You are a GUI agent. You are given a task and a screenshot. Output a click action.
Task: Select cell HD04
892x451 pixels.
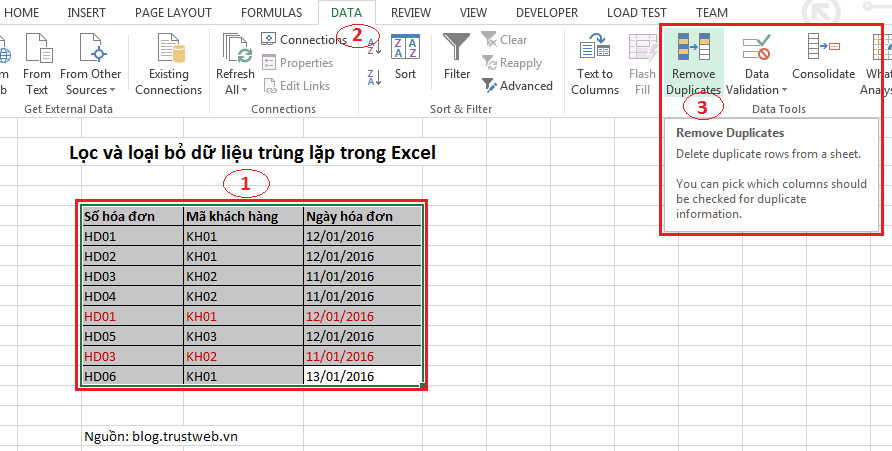pyautogui.click(x=132, y=296)
